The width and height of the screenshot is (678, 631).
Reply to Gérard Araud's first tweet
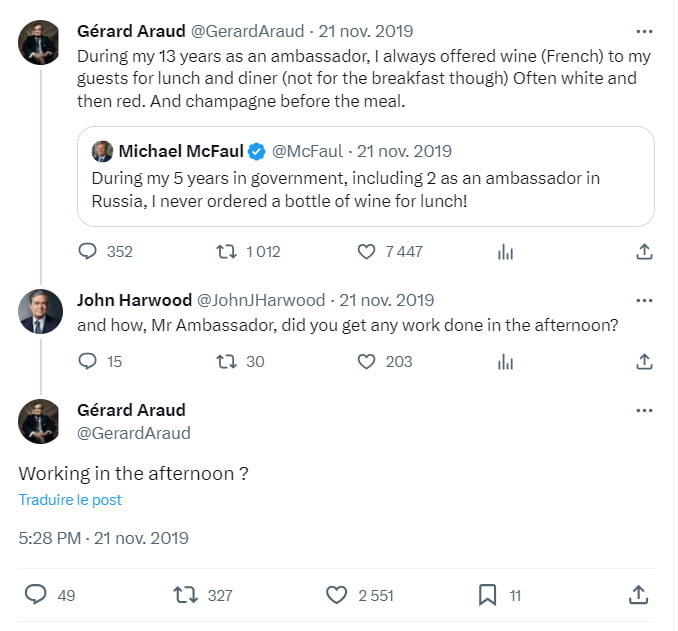click(88, 252)
